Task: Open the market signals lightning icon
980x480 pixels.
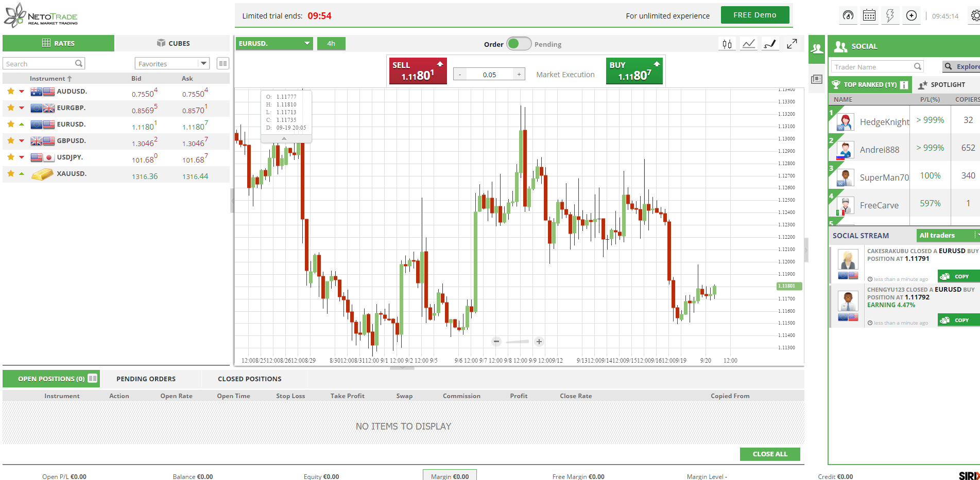Action: click(x=890, y=15)
